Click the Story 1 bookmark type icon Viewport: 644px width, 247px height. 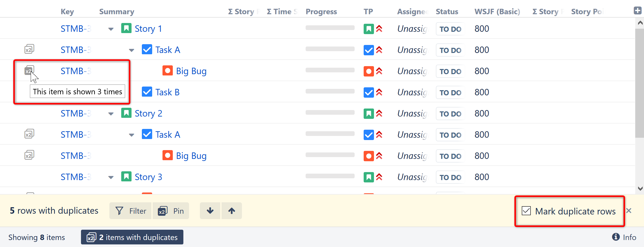tap(126, 28)
